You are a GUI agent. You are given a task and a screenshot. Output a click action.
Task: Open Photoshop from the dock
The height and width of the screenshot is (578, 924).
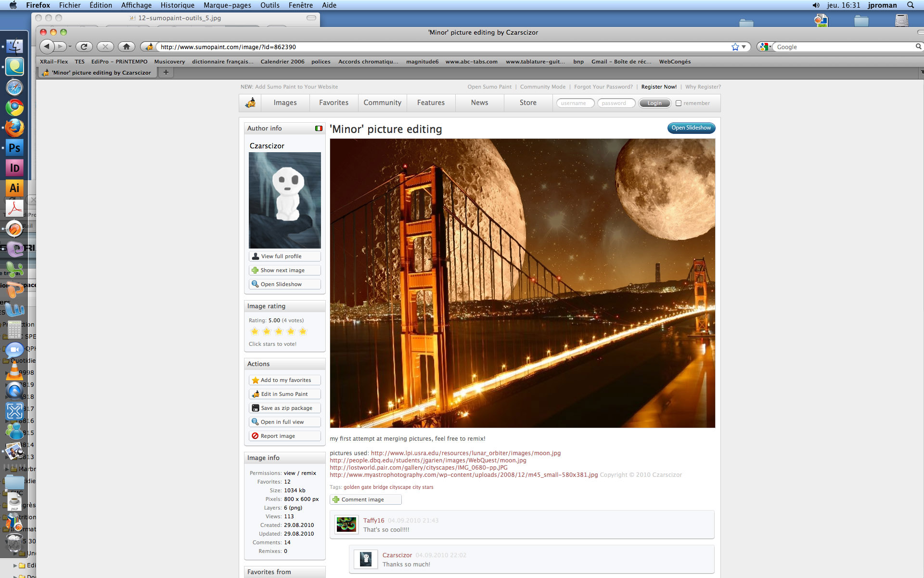click(14, 148)
